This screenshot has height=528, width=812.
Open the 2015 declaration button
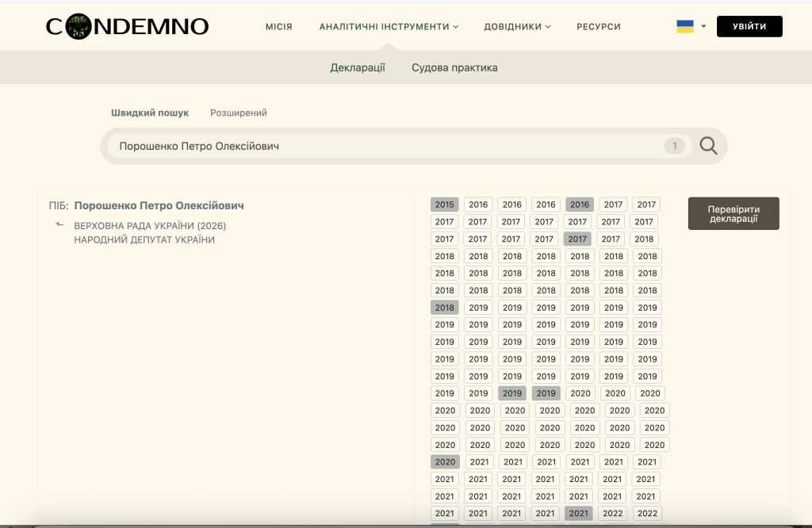point(444,205)
